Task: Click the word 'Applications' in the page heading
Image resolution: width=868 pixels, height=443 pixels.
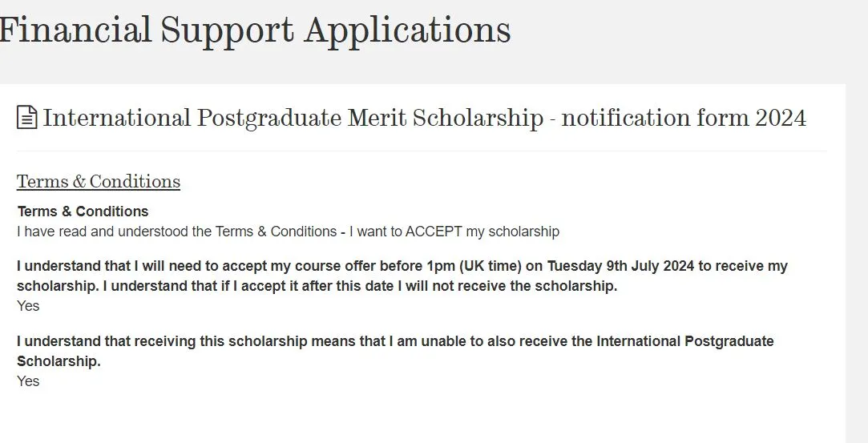Action: tap(407, 30)
